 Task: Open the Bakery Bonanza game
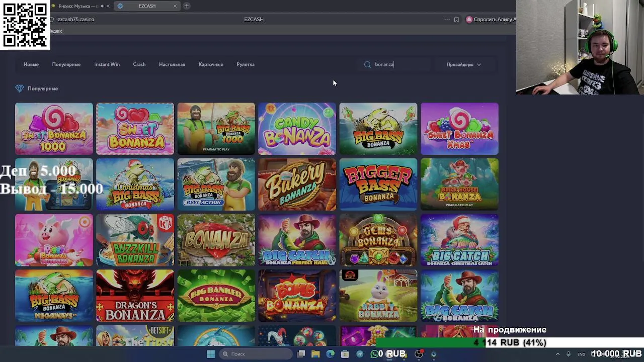coord(297,185)
